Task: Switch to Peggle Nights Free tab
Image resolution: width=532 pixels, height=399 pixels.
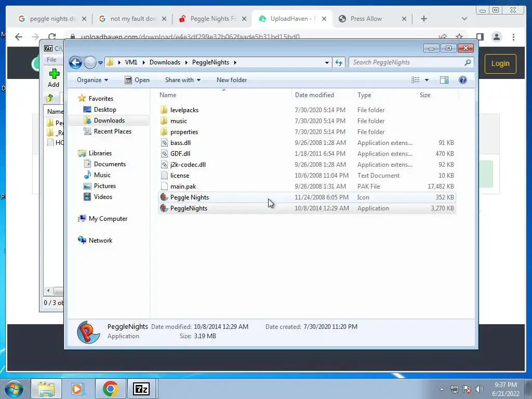Action: click(212, 19)
